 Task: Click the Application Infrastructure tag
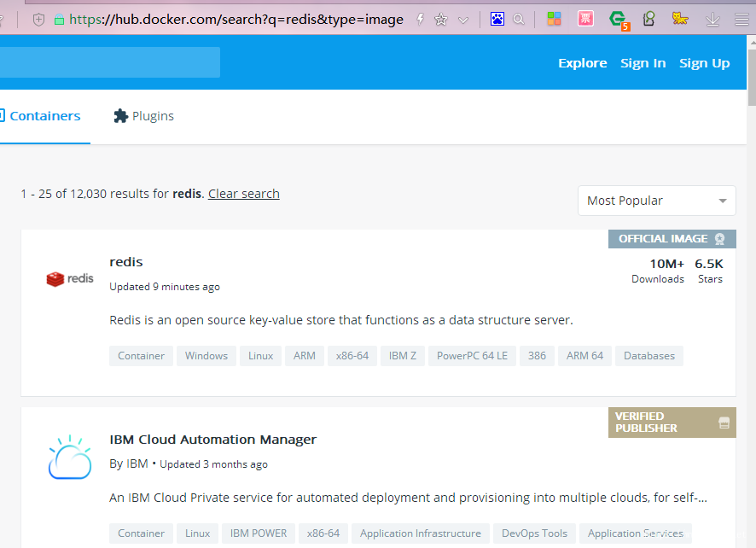(421, 533)
